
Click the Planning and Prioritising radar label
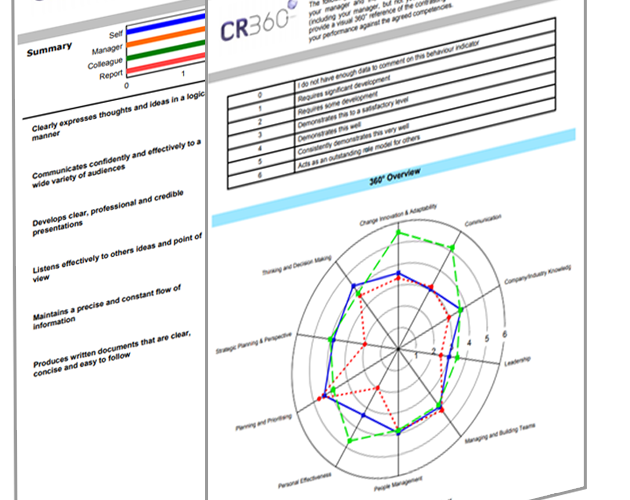click(x=264, y=422)
